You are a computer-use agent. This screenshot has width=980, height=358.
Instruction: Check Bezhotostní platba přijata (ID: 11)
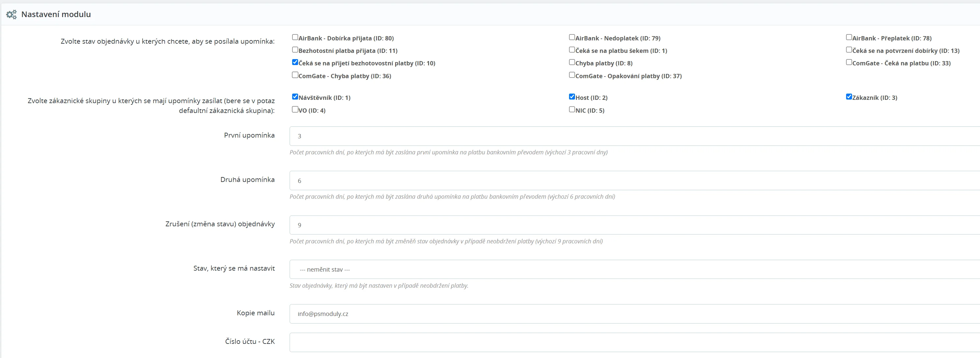click(x=295, y=50)
